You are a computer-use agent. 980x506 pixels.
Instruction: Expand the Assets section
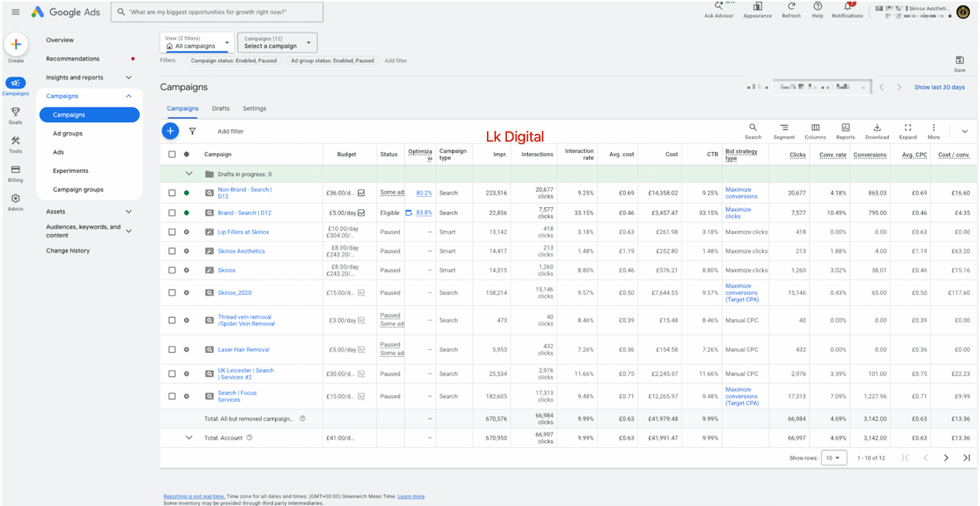click(x=128, y=212)
